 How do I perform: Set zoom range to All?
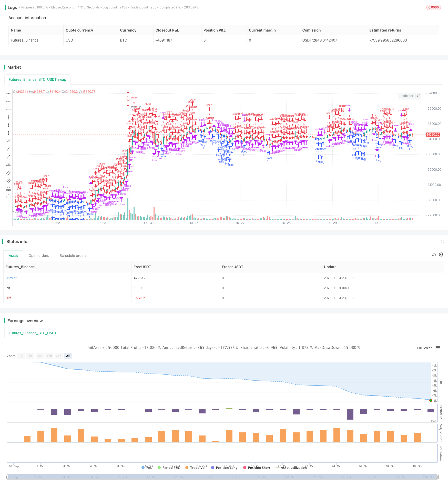pos(68,356)
